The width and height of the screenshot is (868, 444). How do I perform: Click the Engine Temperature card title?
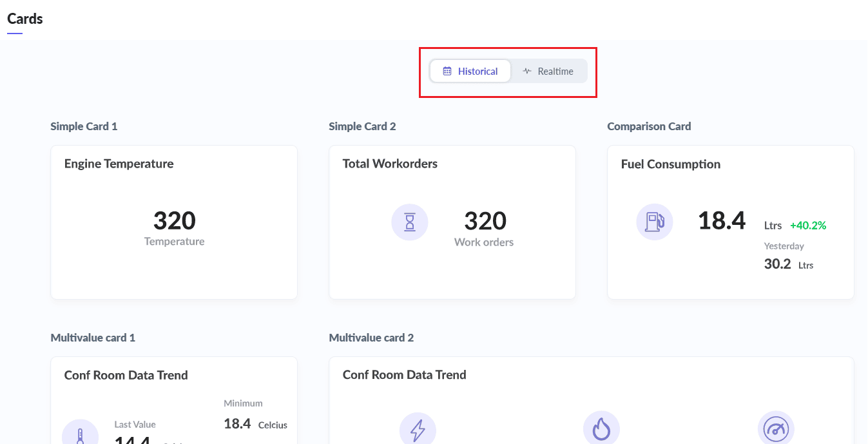coord(119,164)
